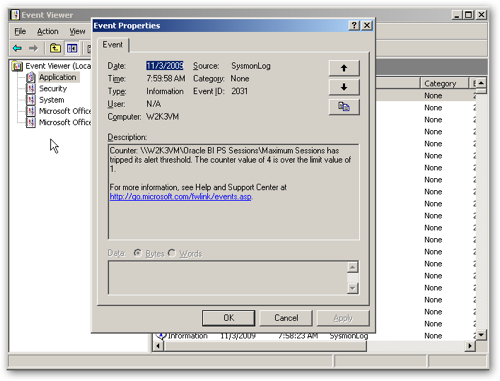Viewport: 500px width, 381px height.
Task: Click the second Microsoft Office log icon
Action: tap(31, 123)
